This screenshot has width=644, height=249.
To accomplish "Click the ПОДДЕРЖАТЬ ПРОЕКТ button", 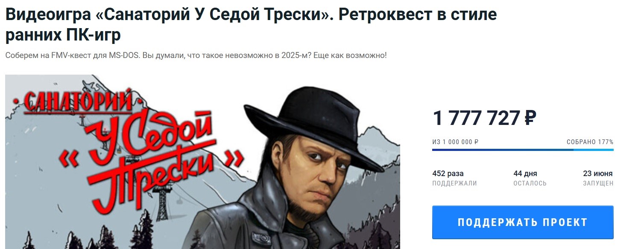I will [523, 222].
